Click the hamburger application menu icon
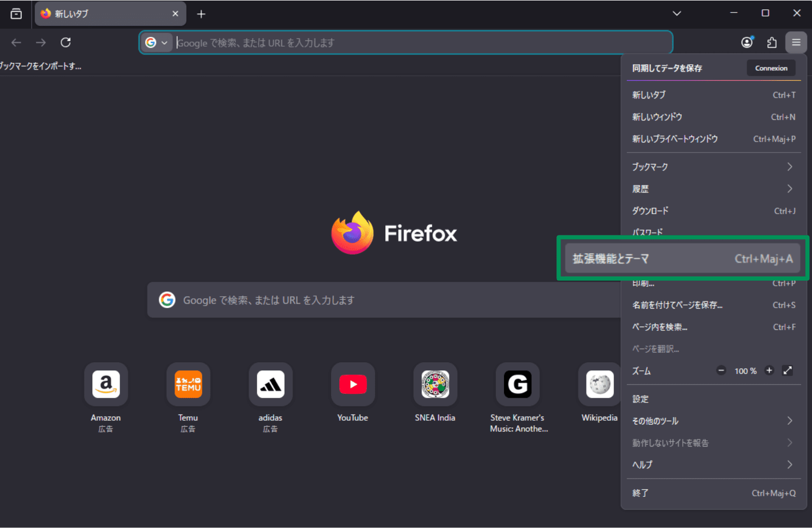 [x=796, y=42]
